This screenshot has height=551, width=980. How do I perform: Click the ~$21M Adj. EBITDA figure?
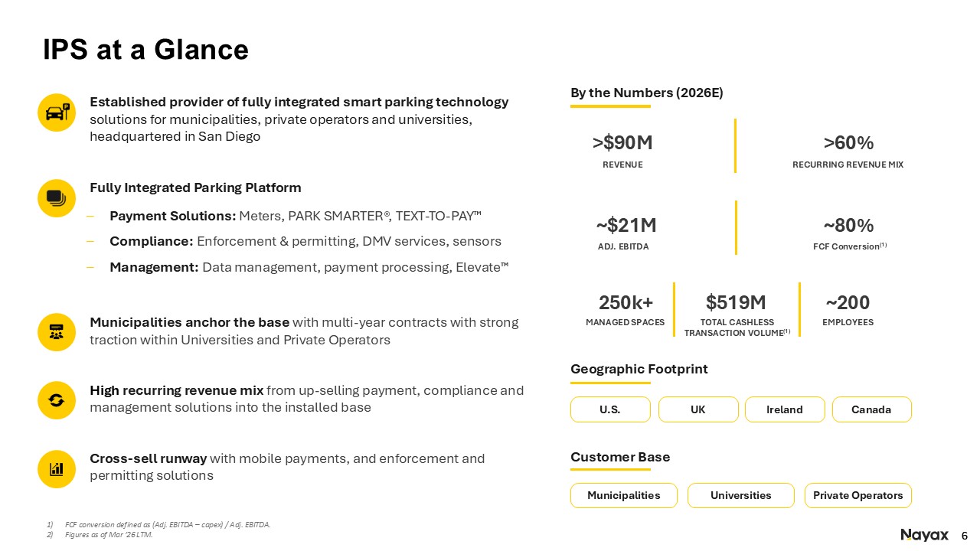coord(626,225)
